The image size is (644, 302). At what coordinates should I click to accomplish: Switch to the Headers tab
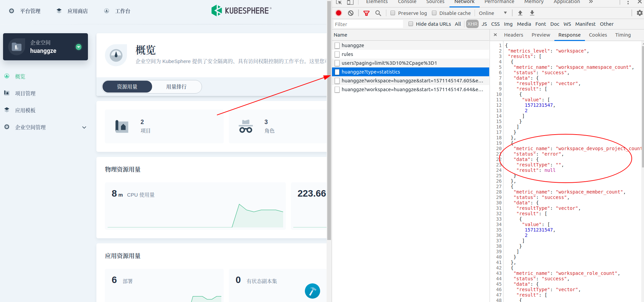pyautogui.click(x=513, y=35)
